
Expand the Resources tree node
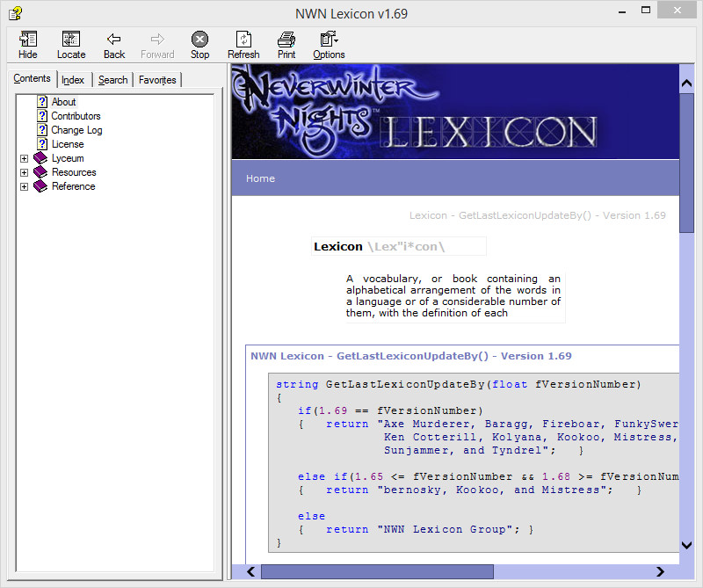pyautogui.click(x=25, y=172)
